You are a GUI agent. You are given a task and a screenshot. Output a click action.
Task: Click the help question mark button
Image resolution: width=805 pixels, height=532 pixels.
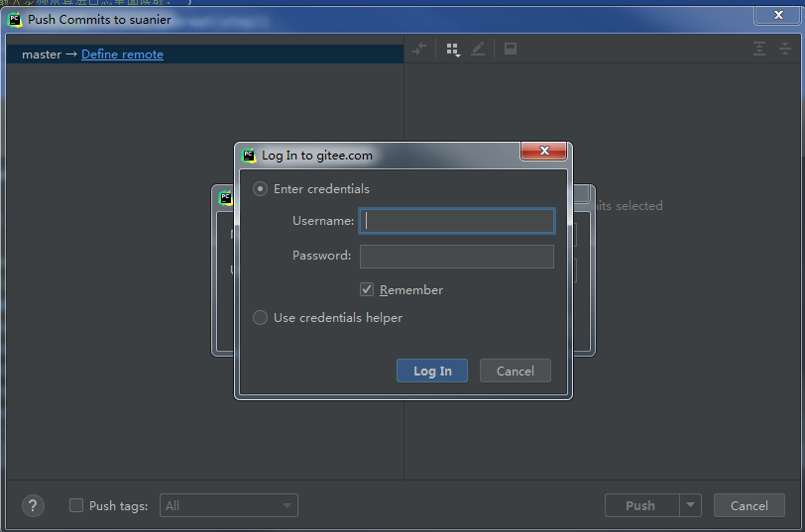coord(33,506)
